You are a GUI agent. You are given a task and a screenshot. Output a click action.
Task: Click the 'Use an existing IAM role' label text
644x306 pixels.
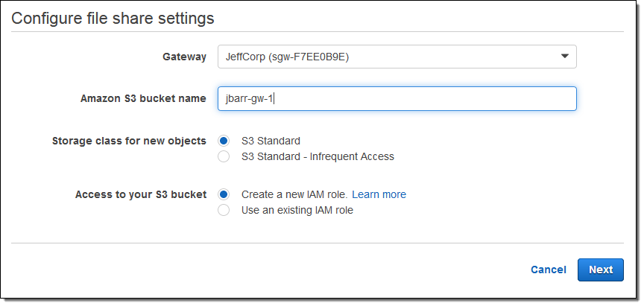coord(297,210)
